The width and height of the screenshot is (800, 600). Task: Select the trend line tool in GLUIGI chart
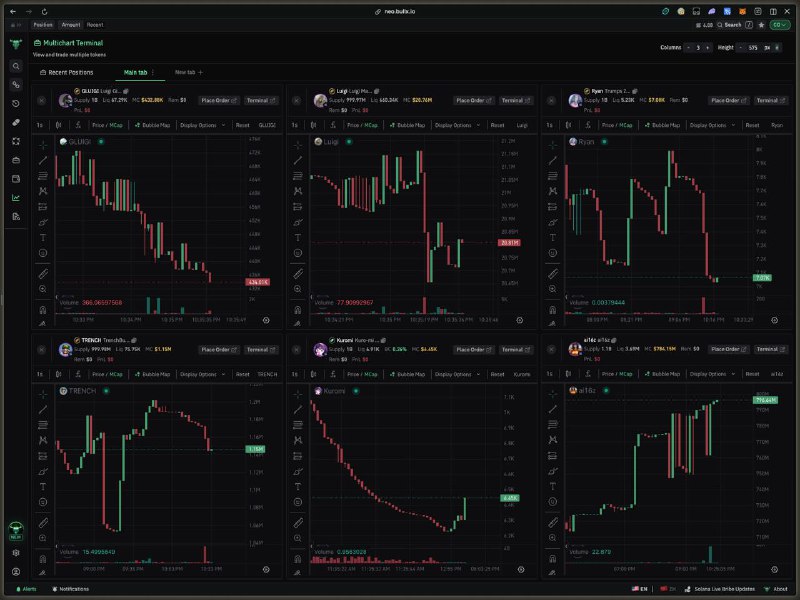[x=43, y=160]
